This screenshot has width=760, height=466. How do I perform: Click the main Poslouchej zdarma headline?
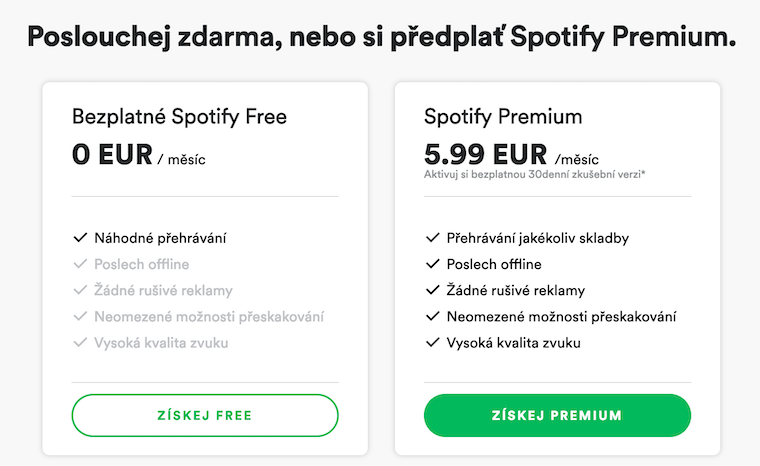pyautogui.click(x=380, y=38)
